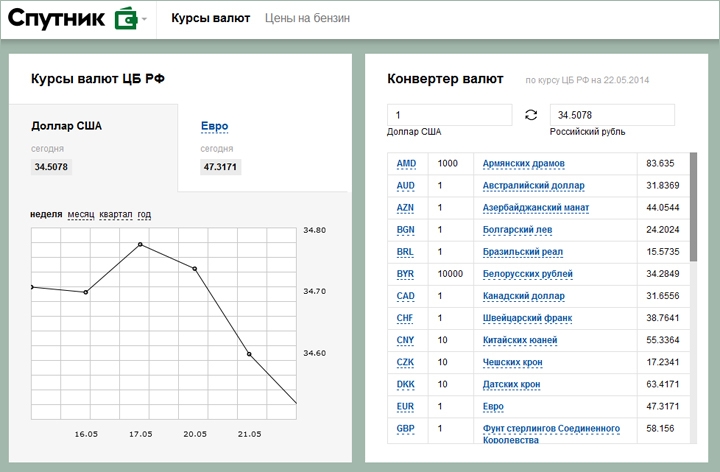The width and height of the screenshot is (720, 472).
Task: Choose Австралийский доллар from currency list
Action: coord(533,186)
